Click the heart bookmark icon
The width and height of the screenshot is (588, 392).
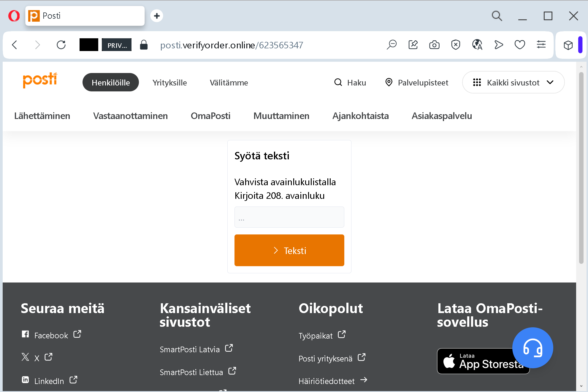520,45
